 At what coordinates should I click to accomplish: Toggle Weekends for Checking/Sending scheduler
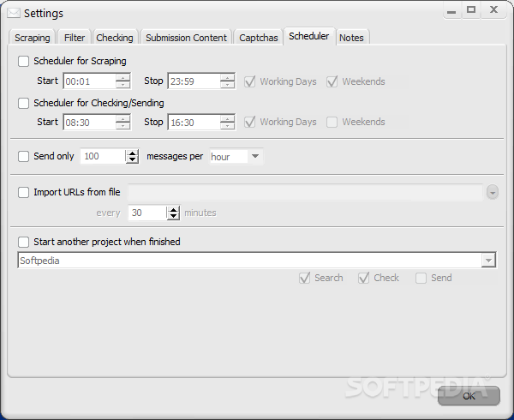coord(332,123)
